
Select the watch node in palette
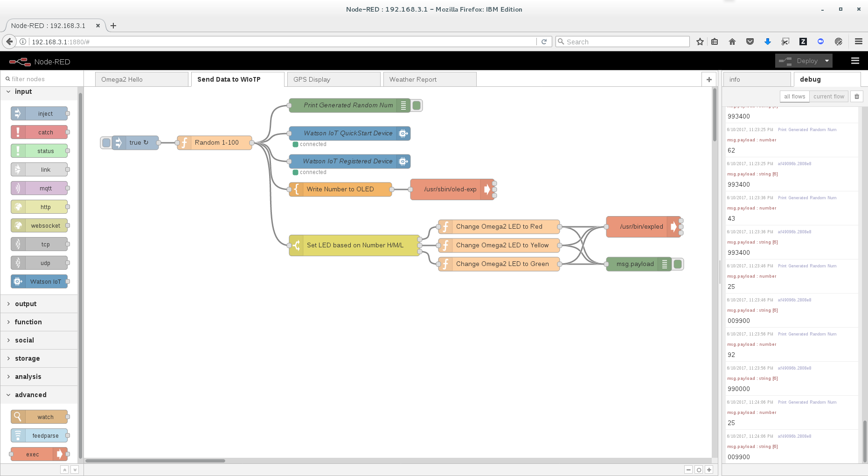click(x=39, y=417)
